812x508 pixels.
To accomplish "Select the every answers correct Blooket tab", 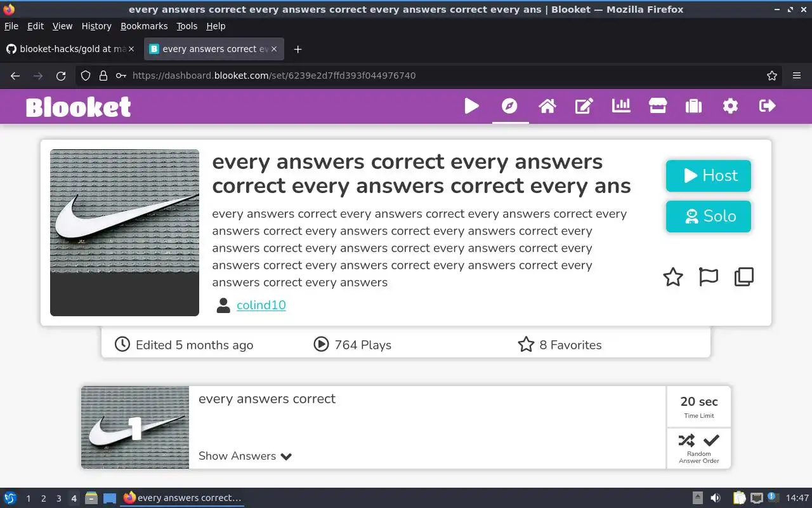I will (214, 49).
